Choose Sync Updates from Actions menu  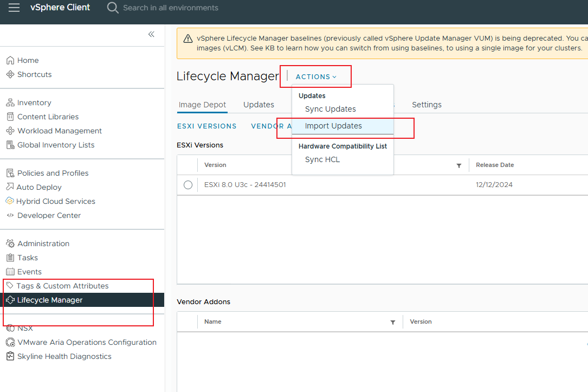point(331,109)
